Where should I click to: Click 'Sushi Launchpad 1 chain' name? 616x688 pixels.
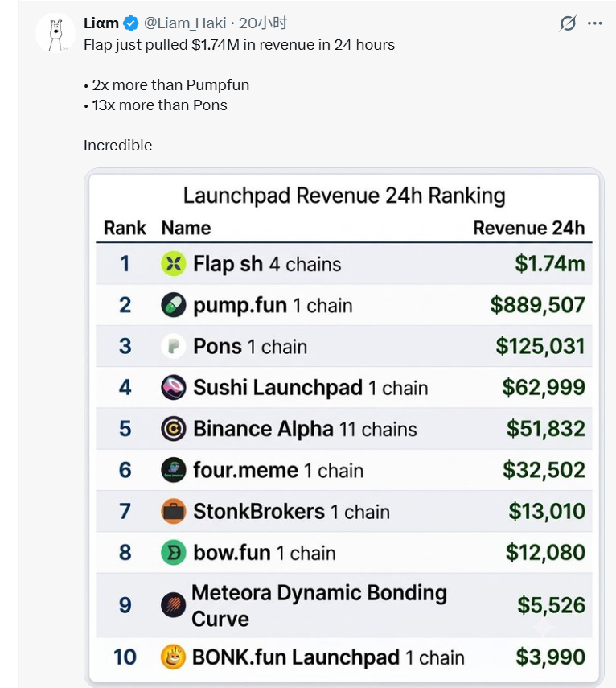click(310, 388)
